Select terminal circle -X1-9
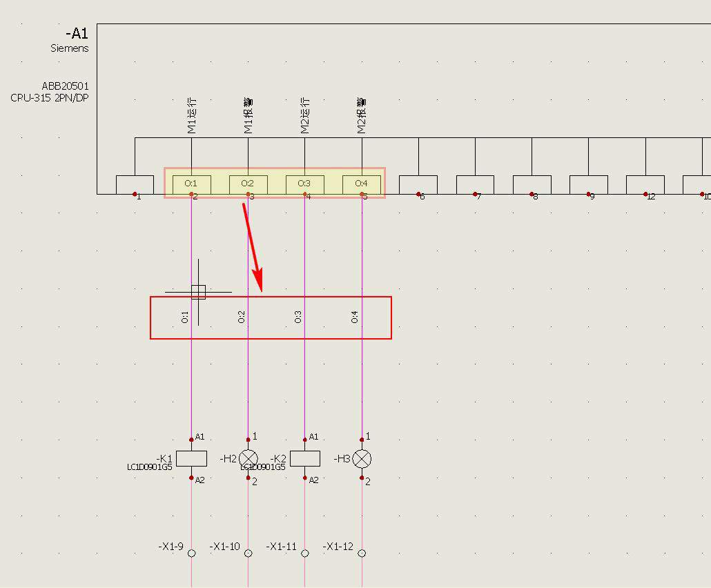 pos(191,553)
